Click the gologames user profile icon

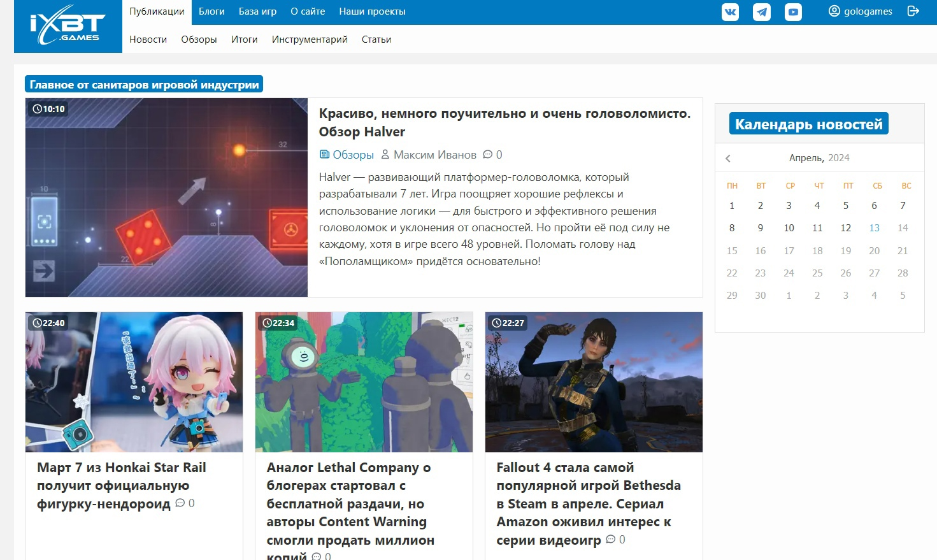(x=834, y=11)
